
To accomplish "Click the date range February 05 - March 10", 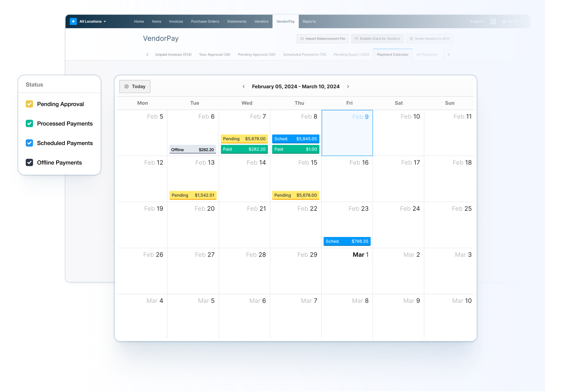I will 296,86.
